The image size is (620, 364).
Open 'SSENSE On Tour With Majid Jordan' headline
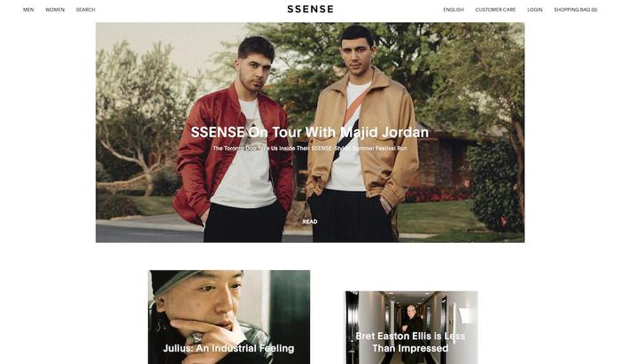(310, 132)
